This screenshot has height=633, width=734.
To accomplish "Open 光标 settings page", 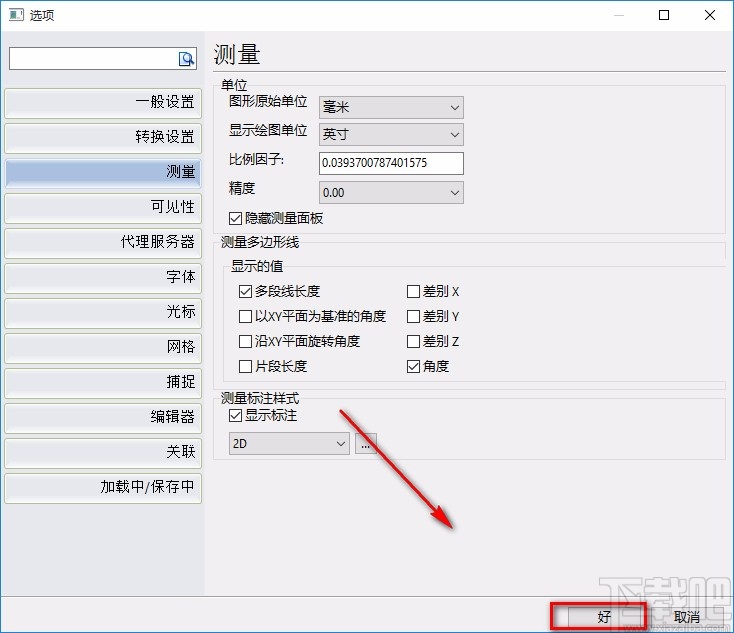I will click(103, 312).
